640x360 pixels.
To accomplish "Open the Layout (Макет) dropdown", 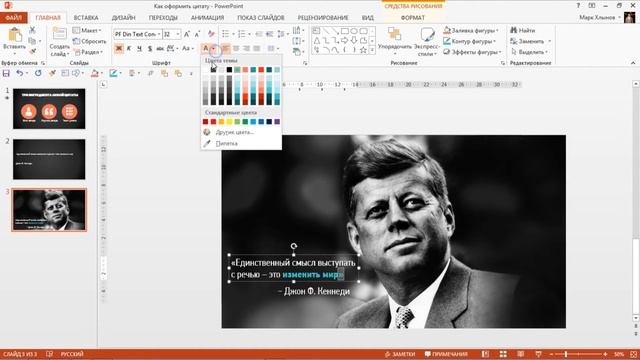I will click(87, 31).
